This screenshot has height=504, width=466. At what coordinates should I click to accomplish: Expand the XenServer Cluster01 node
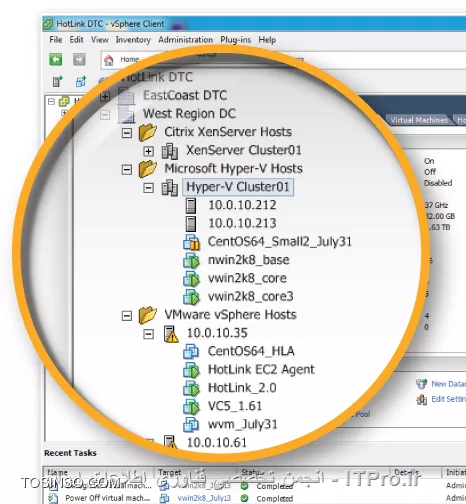(148, 151)
